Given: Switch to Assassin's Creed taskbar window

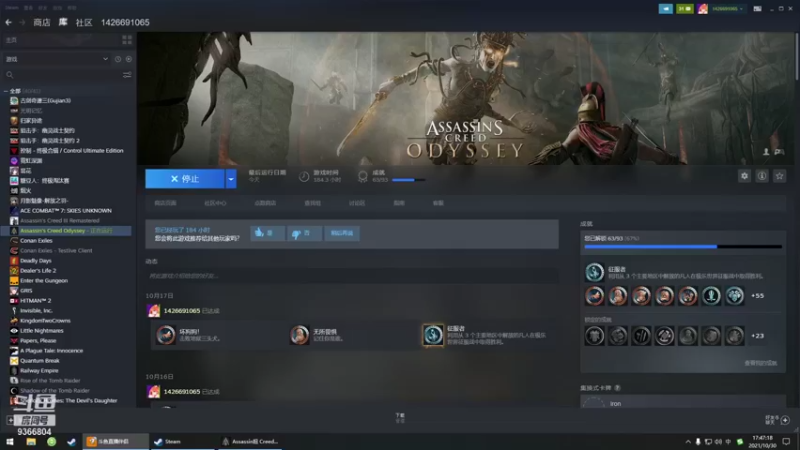Looking at the screenshot, I should click(251, 442).
